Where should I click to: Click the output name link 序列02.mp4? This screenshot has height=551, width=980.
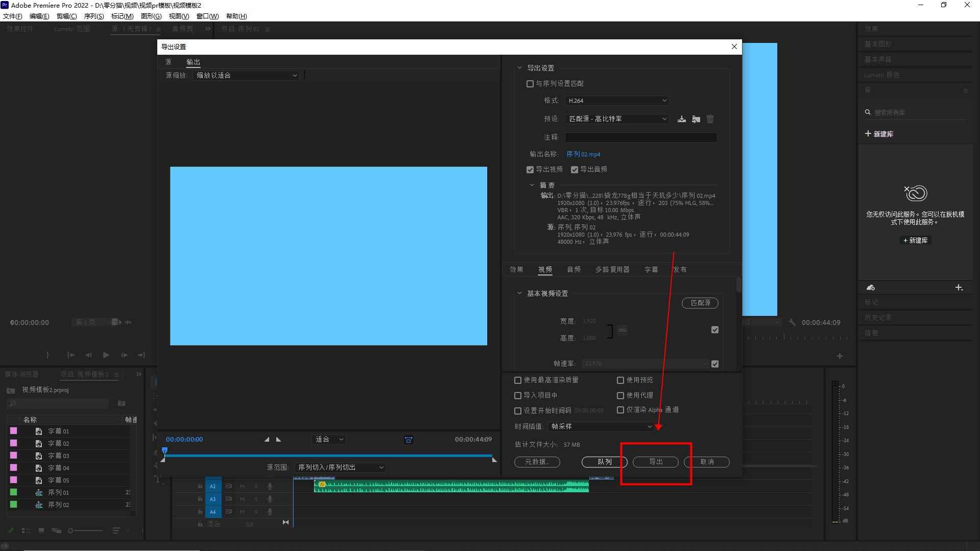click(x=583, y=154)
